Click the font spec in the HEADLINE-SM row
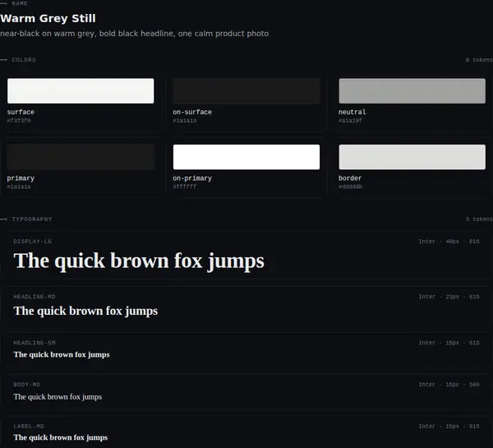Viewport: 493px width, 448px height. (x=449, y=343)
